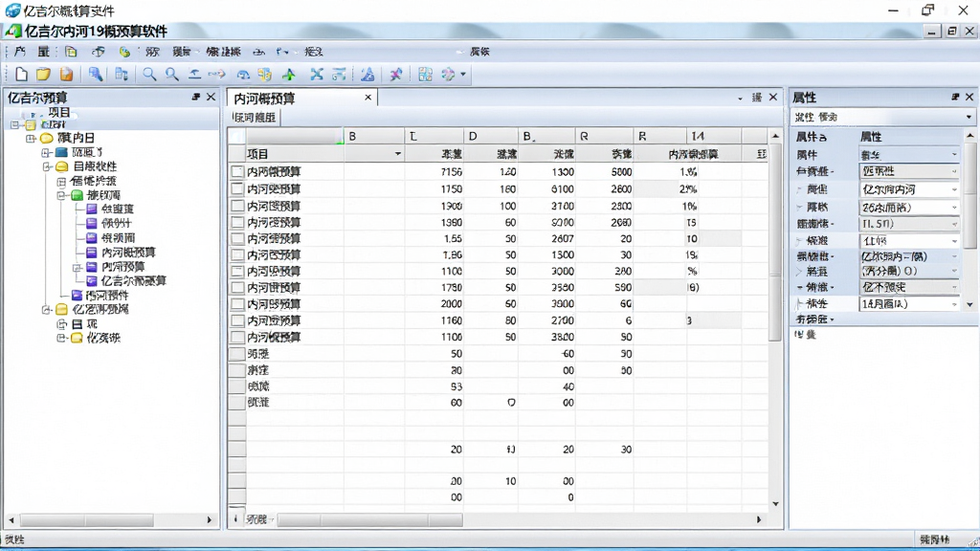The height and width of the screenshot is (551, 980).
Task: Click the document search icon in toolbar
Action: tap(96, 75)
